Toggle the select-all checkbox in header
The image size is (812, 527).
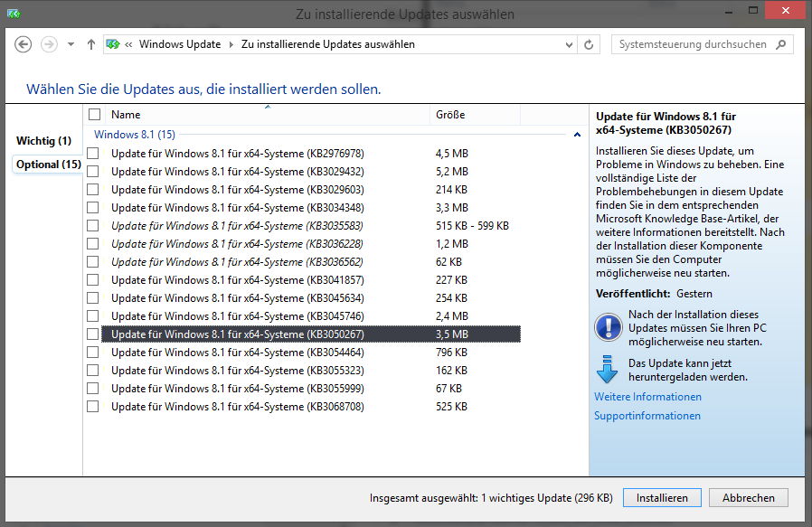94,115
